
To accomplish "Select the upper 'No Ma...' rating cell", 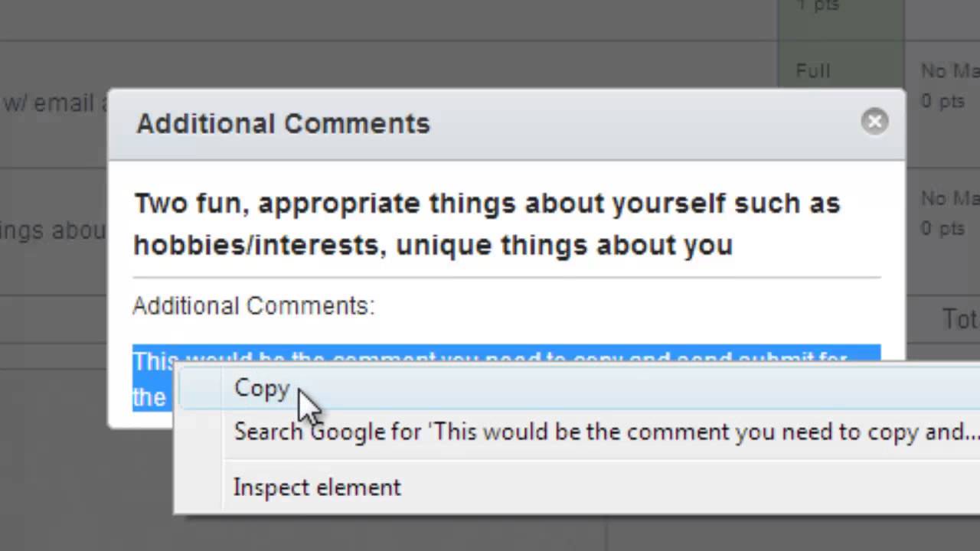I will click(x=949, y=72).
